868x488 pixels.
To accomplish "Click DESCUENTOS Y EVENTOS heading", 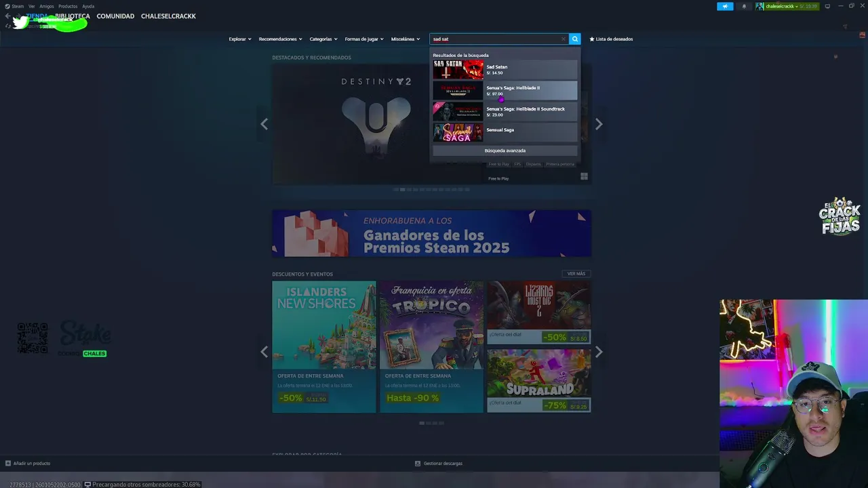I will click(302, 274).
